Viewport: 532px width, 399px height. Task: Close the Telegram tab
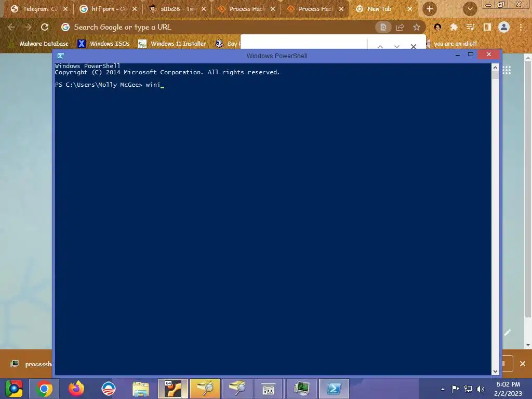pos(65,9)
